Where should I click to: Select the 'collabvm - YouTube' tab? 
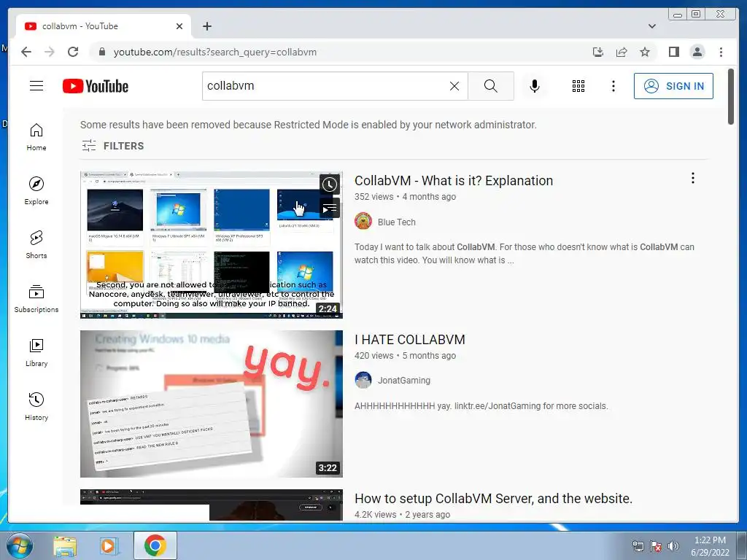pyautogui.click(x=104, y=26)
